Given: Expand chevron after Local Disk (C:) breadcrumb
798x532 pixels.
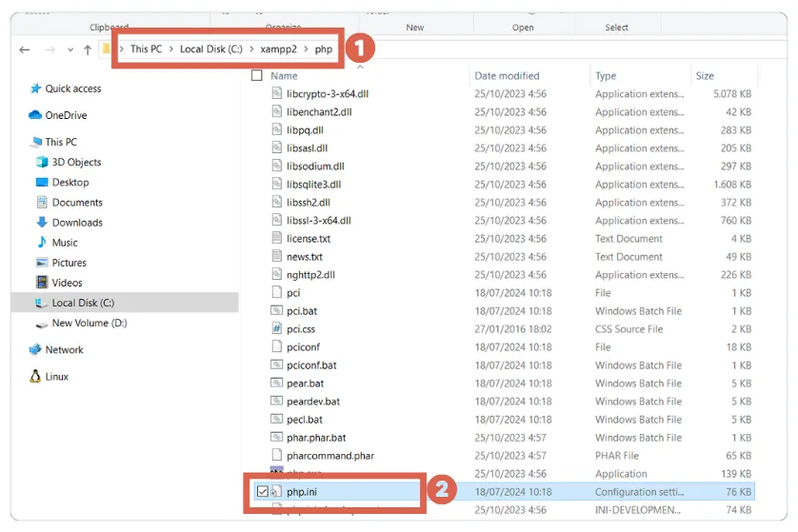Looking at the screenshot, I should click(x=251, y=49).
